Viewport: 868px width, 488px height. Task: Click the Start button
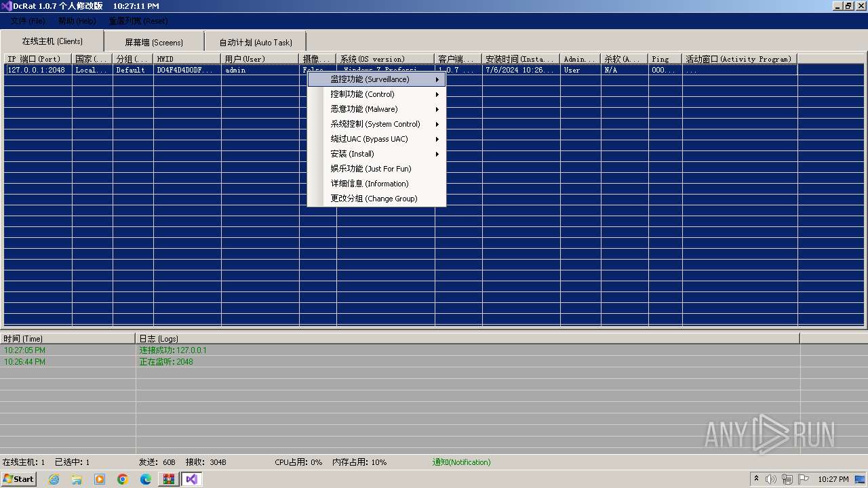tap(19, 479)
